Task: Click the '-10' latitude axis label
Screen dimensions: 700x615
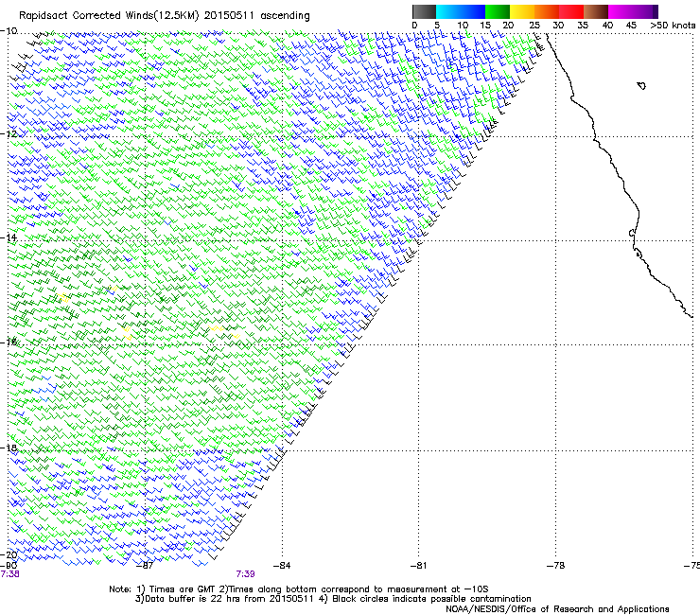Action: (x=9, y=31)
